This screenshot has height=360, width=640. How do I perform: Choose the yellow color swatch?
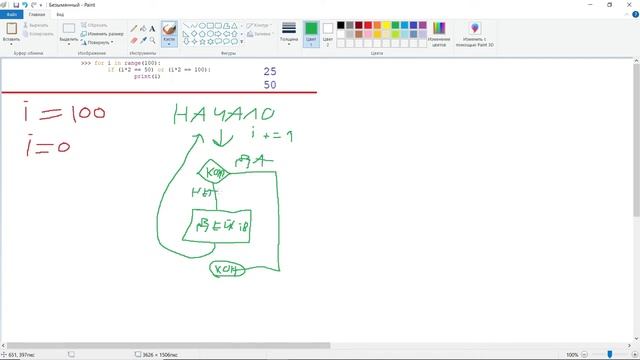(387, 25)
